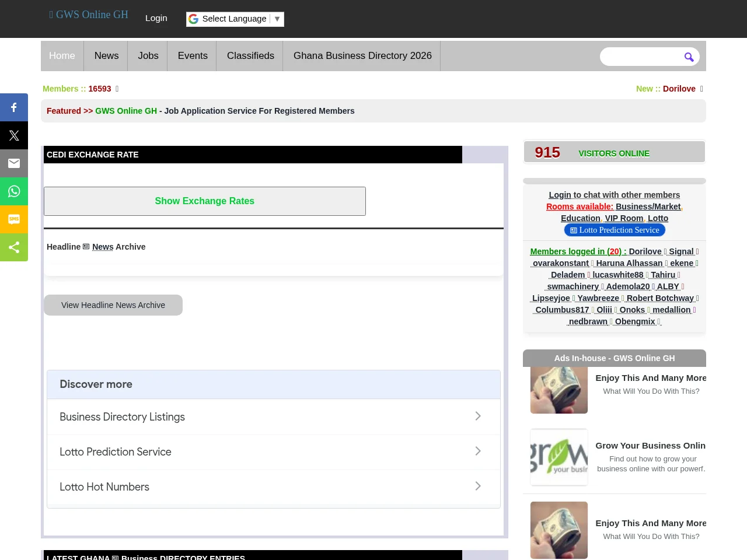Click new member Dorilove link at top right
Viewport: 747px width, 560px height.
point(679,89)
